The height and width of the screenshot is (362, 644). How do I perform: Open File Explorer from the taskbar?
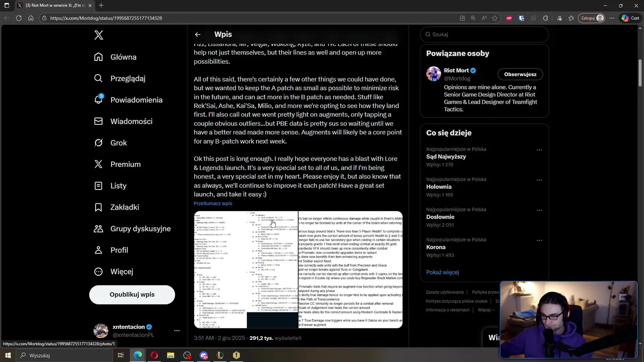click(x=171, y=355)
